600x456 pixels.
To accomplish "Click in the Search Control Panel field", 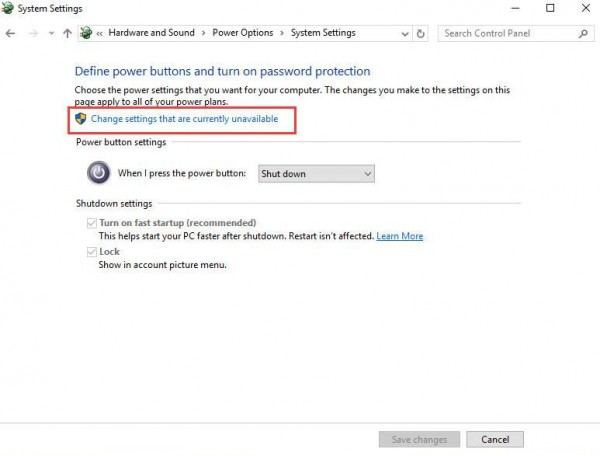I will [509, 34].
